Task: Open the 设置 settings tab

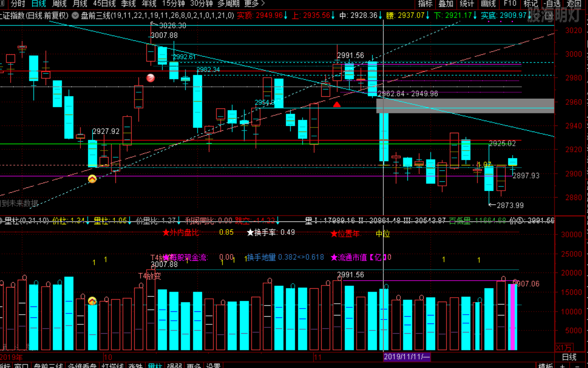Action: [x=213, y=366]
